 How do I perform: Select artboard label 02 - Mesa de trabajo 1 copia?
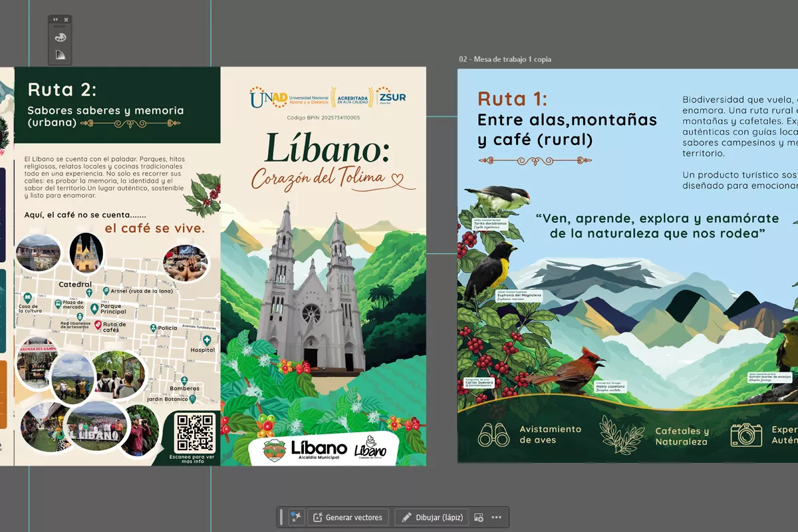(x=505, y=59)
